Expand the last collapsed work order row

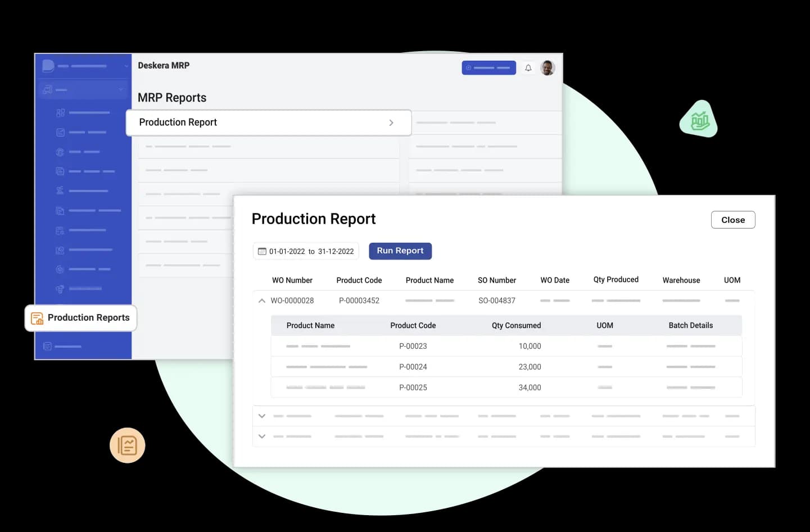(x=261, y=436)
